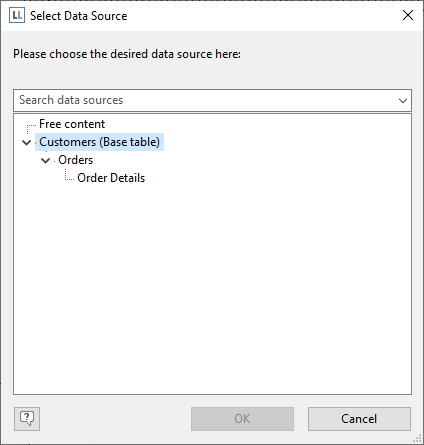Image resolution: width=424 pixels, height=445 pixels.
Task: Select the Free content entry
Action: click(72, 124)
